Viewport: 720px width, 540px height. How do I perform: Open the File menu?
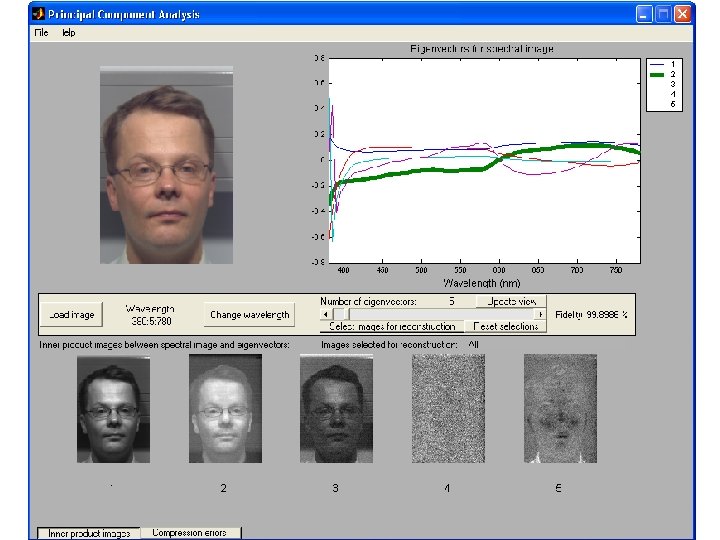tap(41, 33)
